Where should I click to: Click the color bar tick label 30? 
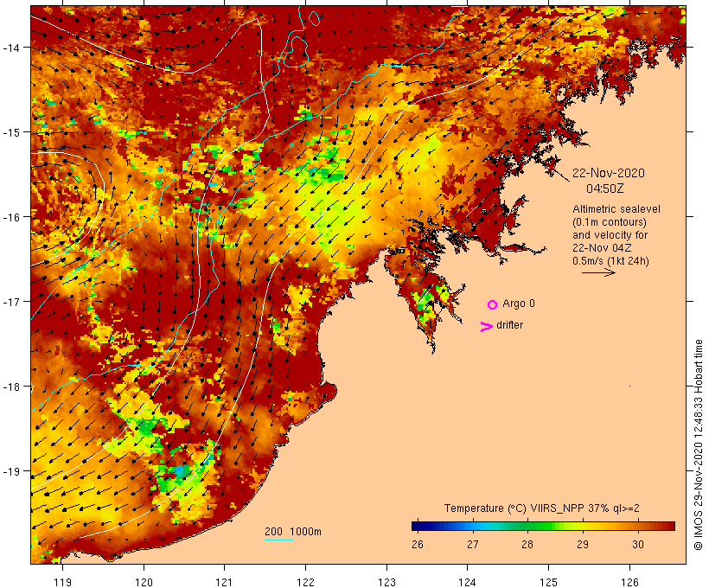click(637, 545)
